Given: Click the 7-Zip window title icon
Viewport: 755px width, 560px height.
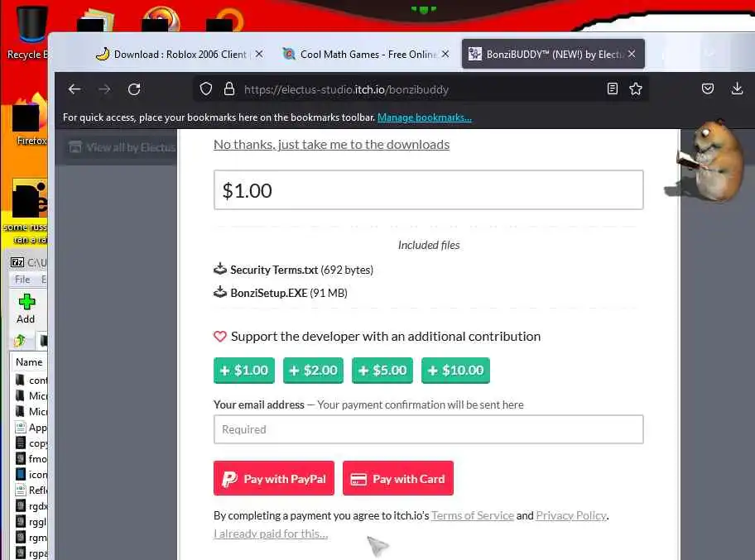Looking at the screenshot, I should pos(17,262).
